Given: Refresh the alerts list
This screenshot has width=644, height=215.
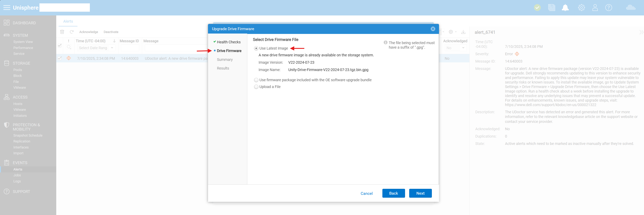Looking at the screenshot, I should [x=72, y=32].
